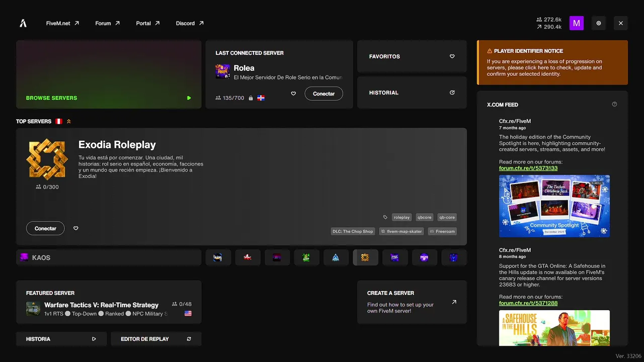The image size is (644, 362).
Task: Open the FiveM.net link
Action: [x=62, y=23]
